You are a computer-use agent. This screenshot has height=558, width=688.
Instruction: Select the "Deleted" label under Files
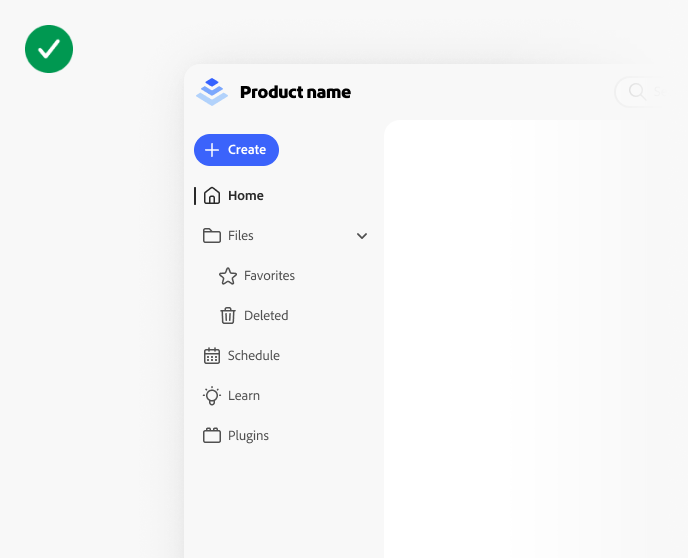[x=266, y=315]
